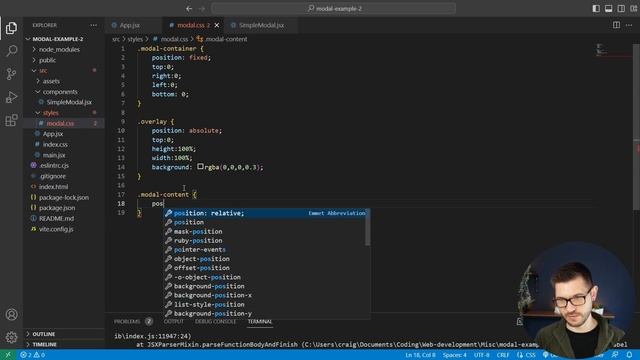640x360 pixels.
Task: Open the Accounts menu
Action: 11,314
